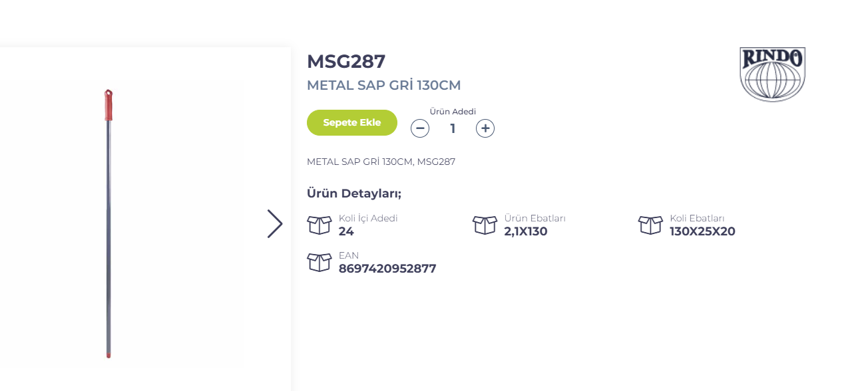Show next product image with arrow
Viewport: 868px width, 391px height.
pos(275,224)
